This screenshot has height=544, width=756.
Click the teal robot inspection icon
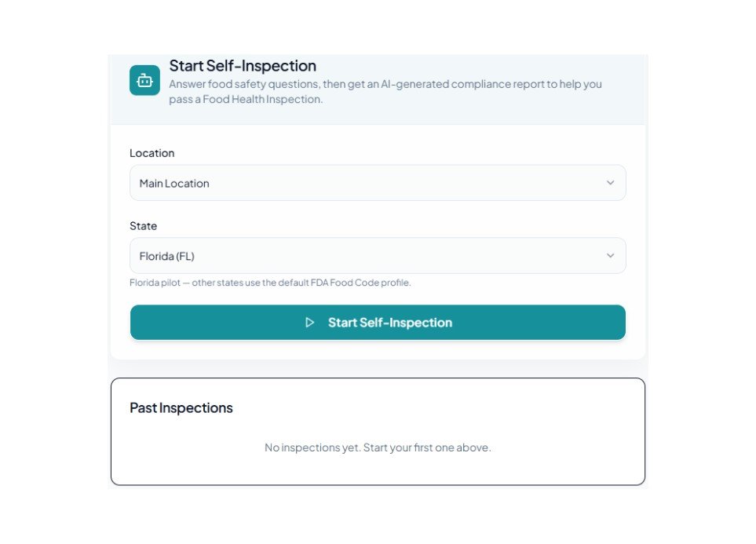pyautogui.click(x=144, y=79)
